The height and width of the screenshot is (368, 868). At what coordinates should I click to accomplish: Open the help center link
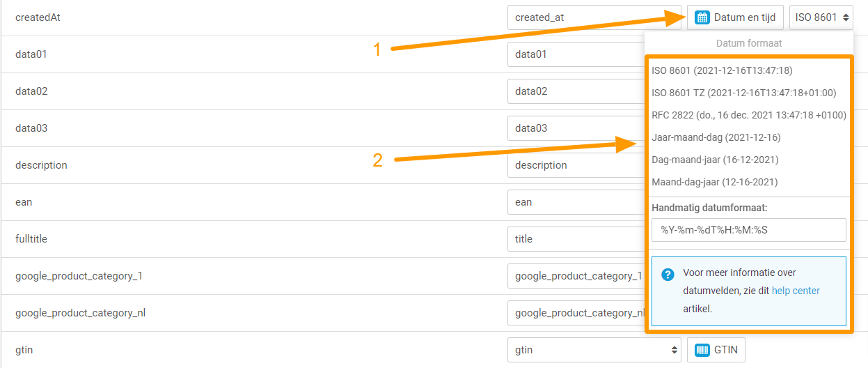[x=796, y=291]
